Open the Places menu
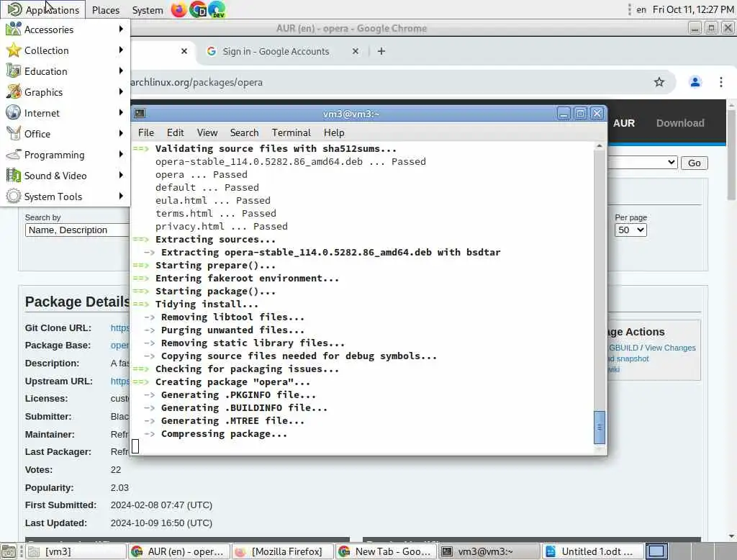737x560 pixels. [x=106, y=10]
